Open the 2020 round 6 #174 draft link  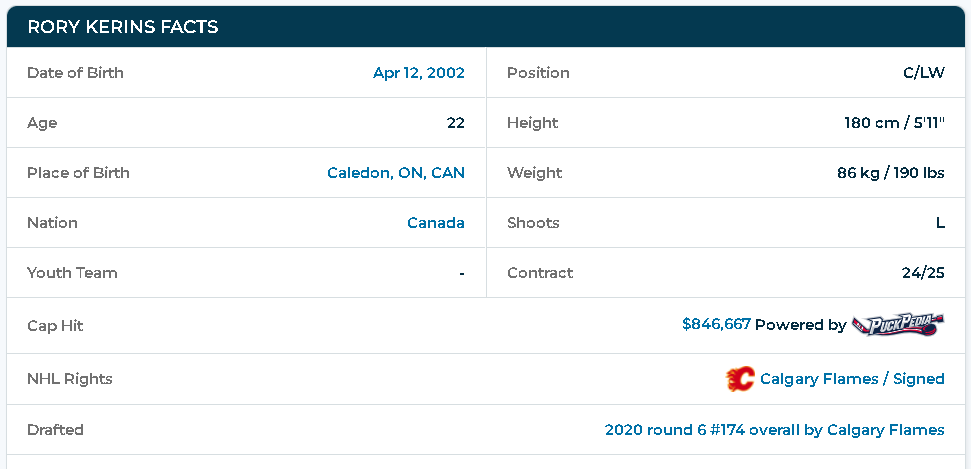[x=775, y=429]
